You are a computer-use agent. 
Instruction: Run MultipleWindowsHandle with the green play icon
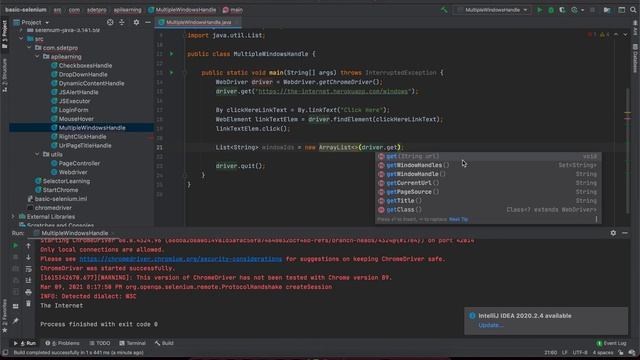point(540,10)
